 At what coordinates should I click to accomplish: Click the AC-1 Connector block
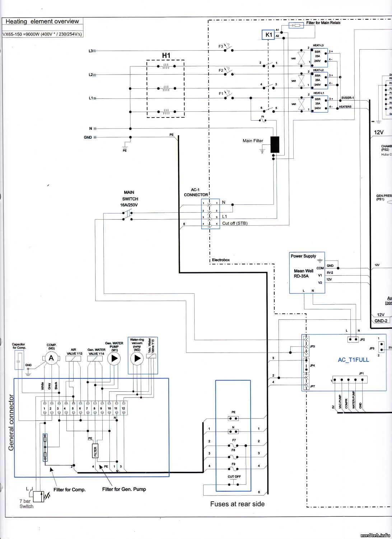coord(210,213)
